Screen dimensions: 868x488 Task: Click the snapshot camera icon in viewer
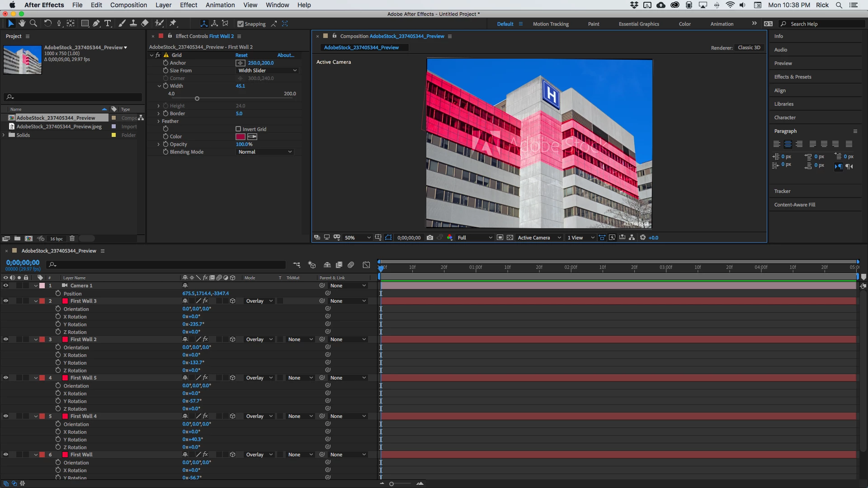tap(429, 238)
